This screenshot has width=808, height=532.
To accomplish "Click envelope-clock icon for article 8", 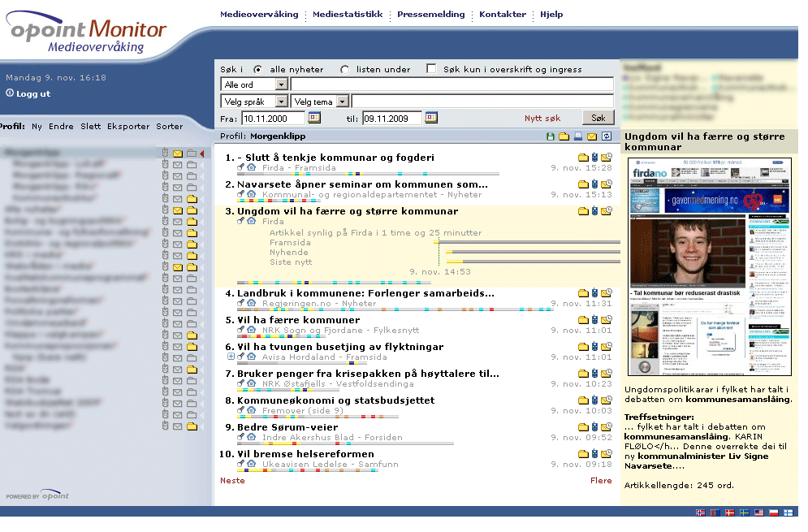I will (607, 400).
